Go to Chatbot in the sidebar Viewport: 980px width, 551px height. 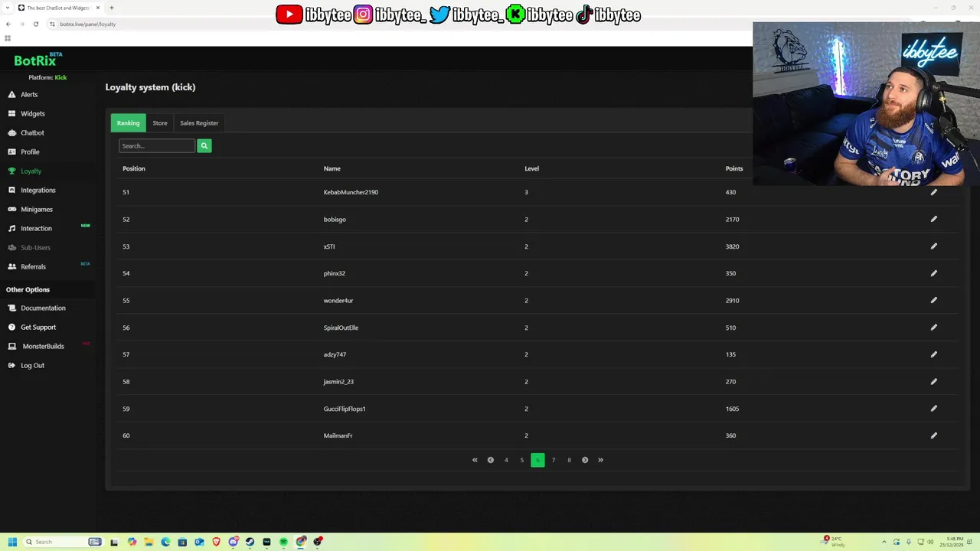click(x=32, y=132)
